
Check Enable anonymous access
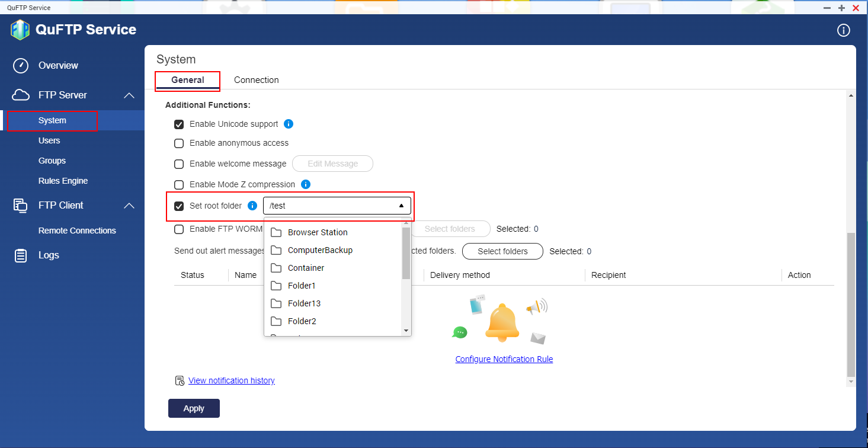pos(179,143)
